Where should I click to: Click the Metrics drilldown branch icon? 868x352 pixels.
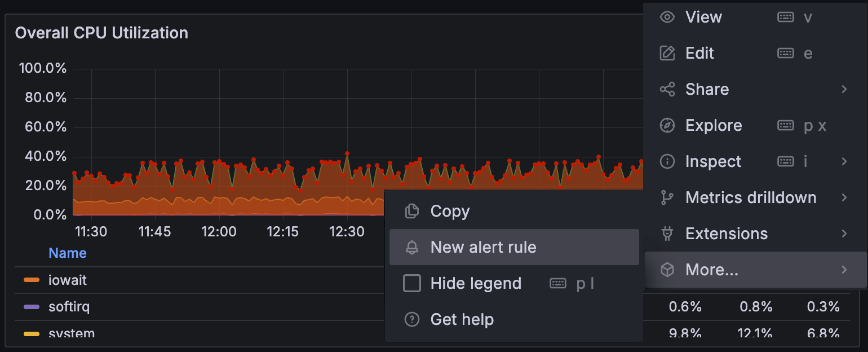(667, 197)
